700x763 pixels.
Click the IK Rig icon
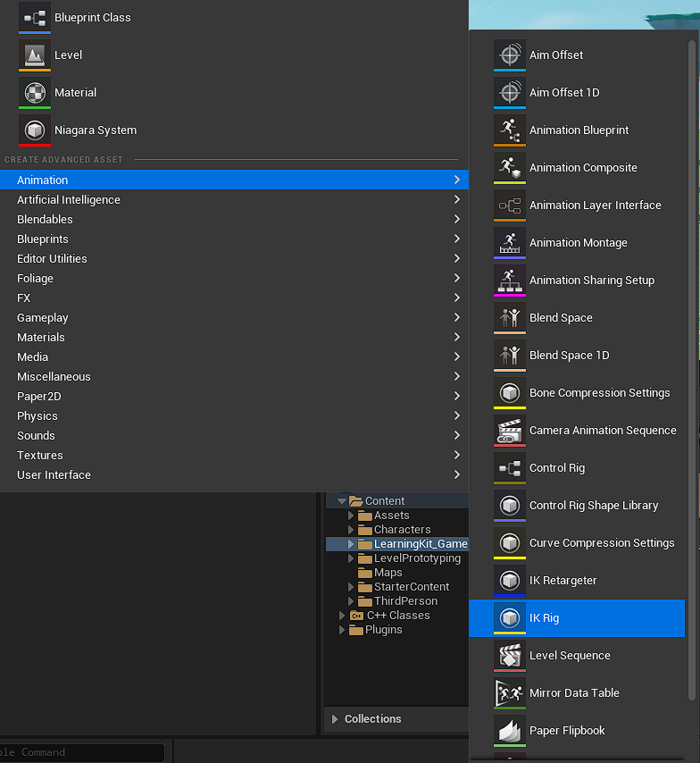[x=509, y=617]
